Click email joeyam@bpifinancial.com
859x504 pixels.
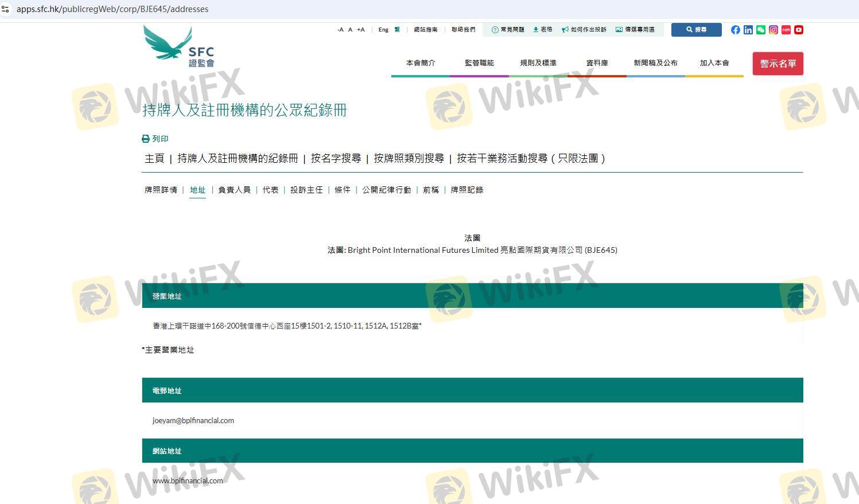(x=193, y=420)
